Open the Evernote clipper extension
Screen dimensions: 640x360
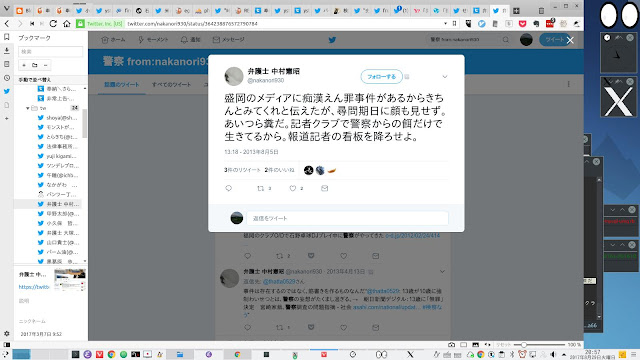pos(536,24)
